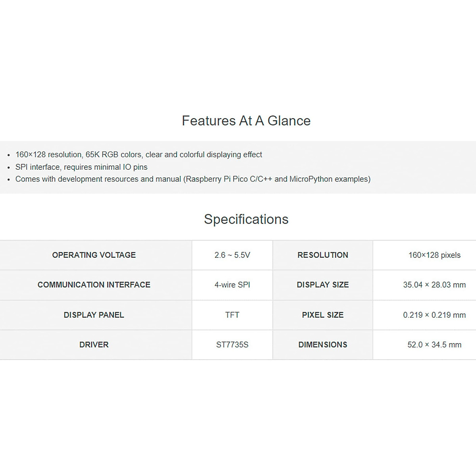Click the 'DISPLAY SIZE' label cell
This screenshot has width=476, height=476.
[322, 285]
